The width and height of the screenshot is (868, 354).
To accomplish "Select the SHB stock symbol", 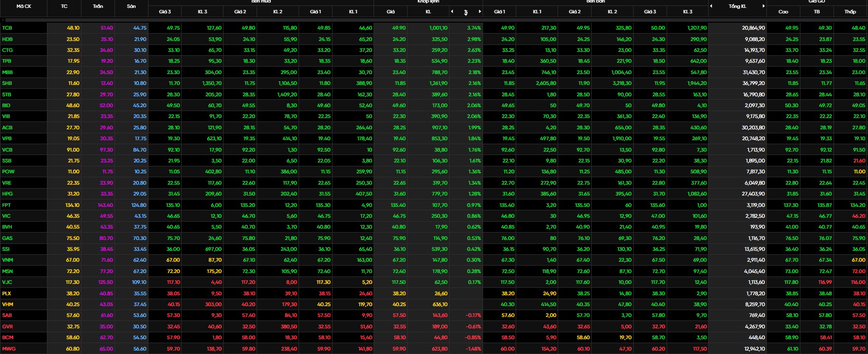I will 7,83.
